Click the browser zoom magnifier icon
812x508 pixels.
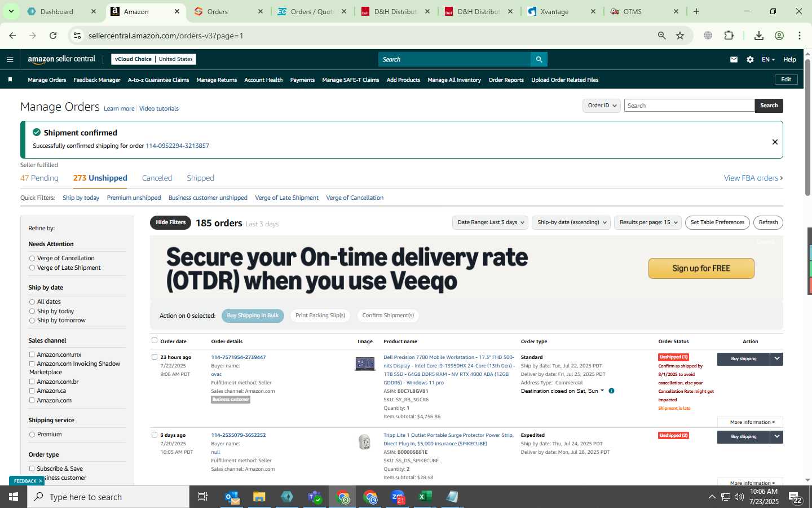point(661,36)
